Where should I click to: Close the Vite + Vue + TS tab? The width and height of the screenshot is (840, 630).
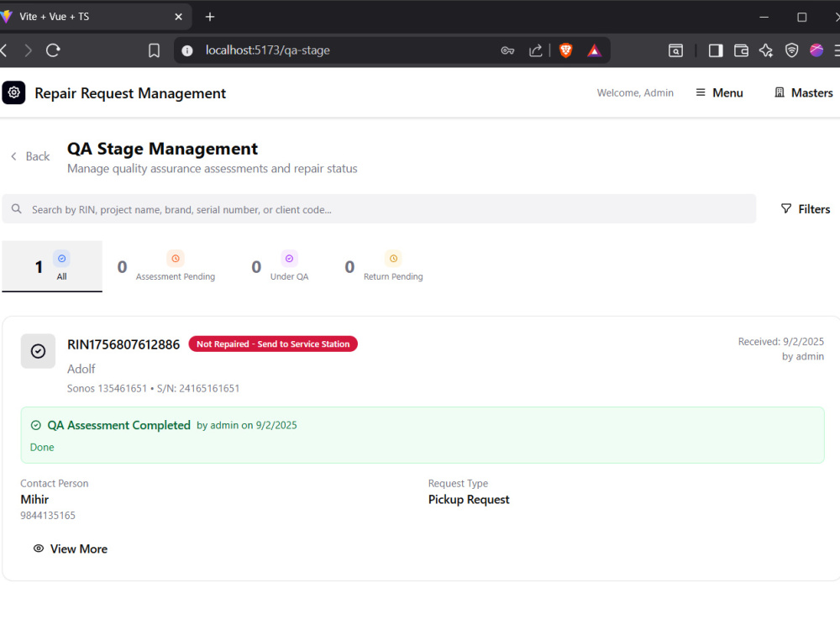pos(178,17)
